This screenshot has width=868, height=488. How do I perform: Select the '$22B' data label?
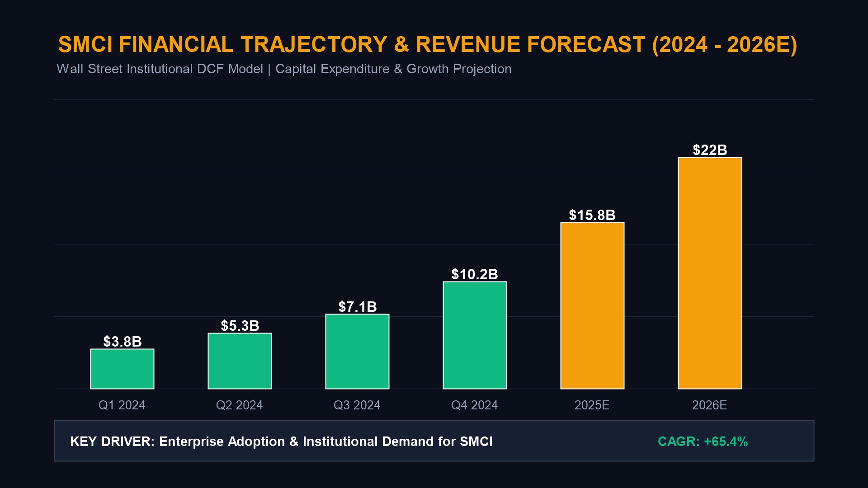(x=710, y=150)
